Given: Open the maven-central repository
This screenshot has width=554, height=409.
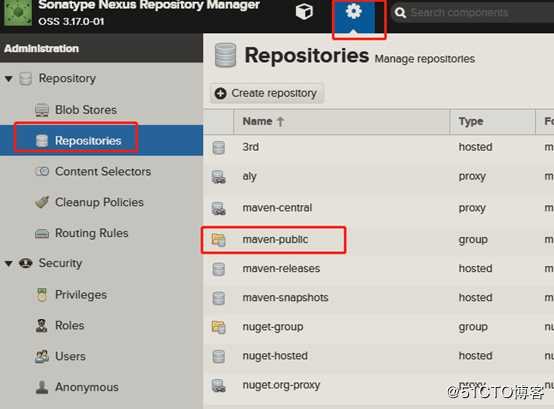Looking at the screenshot, I should [x=277, y=208].
